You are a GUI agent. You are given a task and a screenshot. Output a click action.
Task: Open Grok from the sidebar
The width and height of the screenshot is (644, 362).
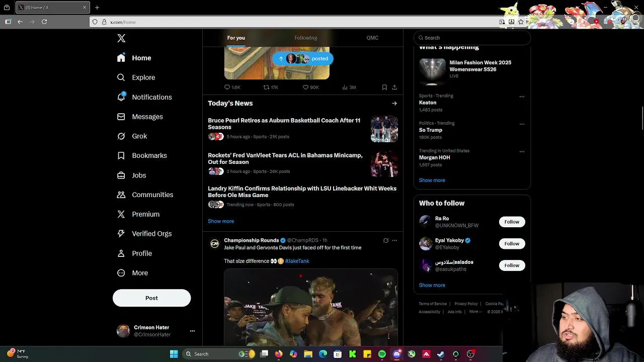132,136
